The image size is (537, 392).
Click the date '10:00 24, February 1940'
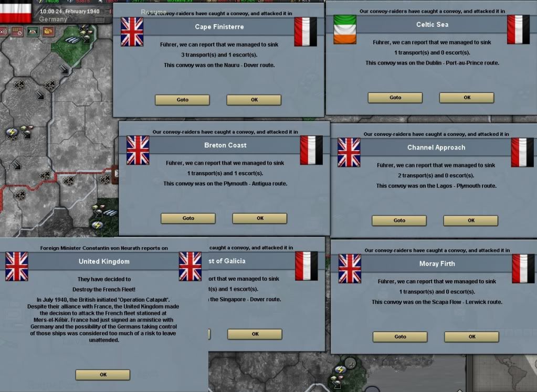click(69, 12)
